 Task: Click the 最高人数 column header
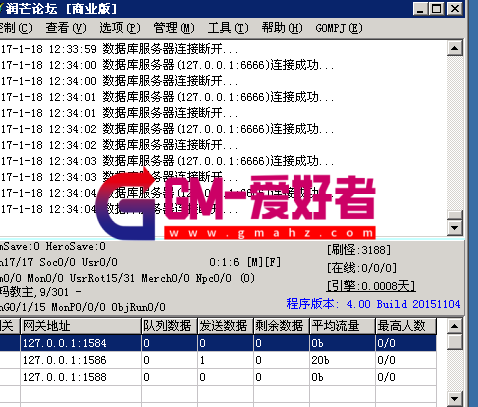click(x=406, y=326)
